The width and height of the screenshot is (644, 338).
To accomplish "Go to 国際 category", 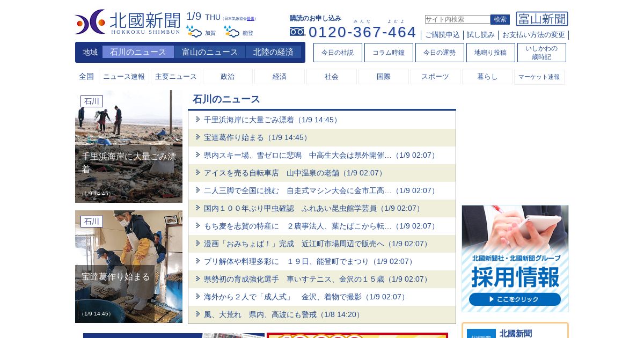I will (x=384, y=77).
